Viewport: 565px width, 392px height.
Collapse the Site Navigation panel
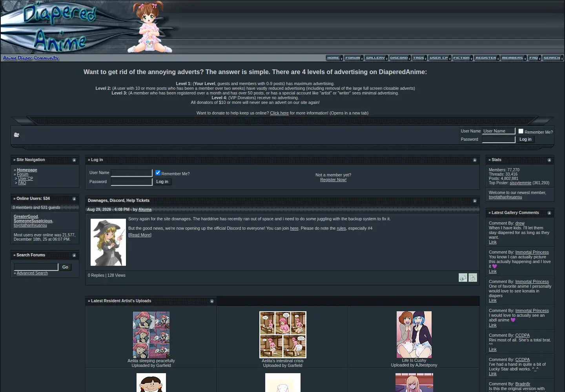pyautogui.click(x=74, y=160)
